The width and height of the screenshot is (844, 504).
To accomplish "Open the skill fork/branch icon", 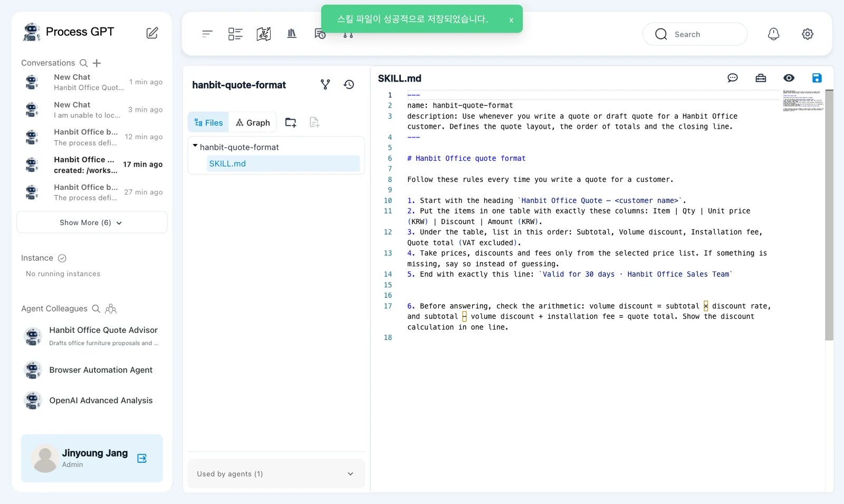I will point(325,84).
